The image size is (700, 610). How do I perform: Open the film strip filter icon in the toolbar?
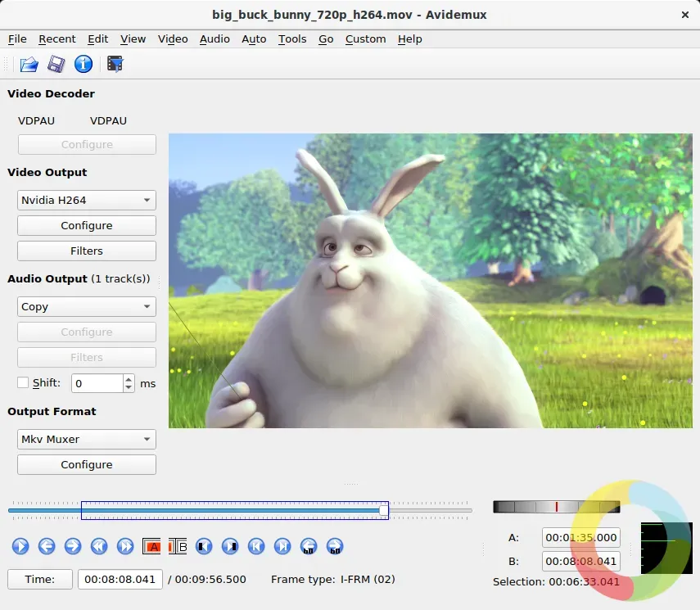click(115, 65)
